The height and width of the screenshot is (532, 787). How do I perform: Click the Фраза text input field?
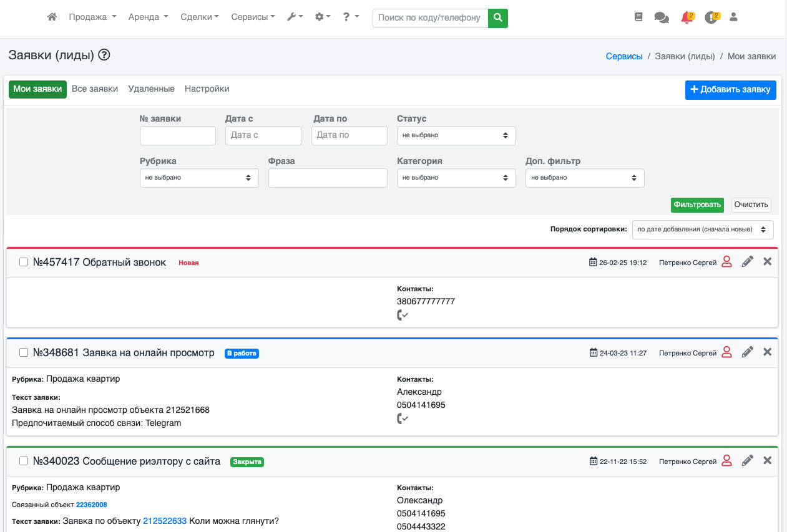pos(328,178)
